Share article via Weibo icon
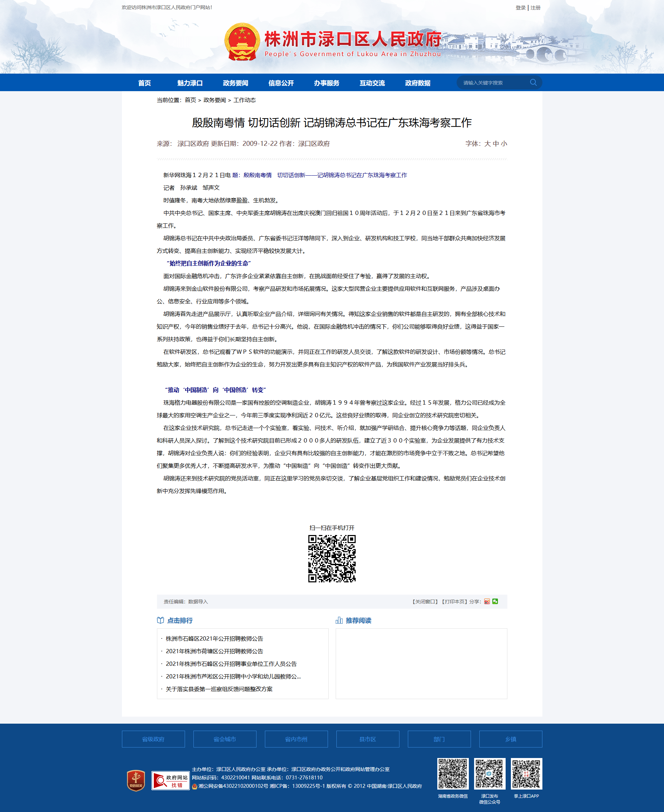The width and height of the screenshot is (664, 812). 487,602
